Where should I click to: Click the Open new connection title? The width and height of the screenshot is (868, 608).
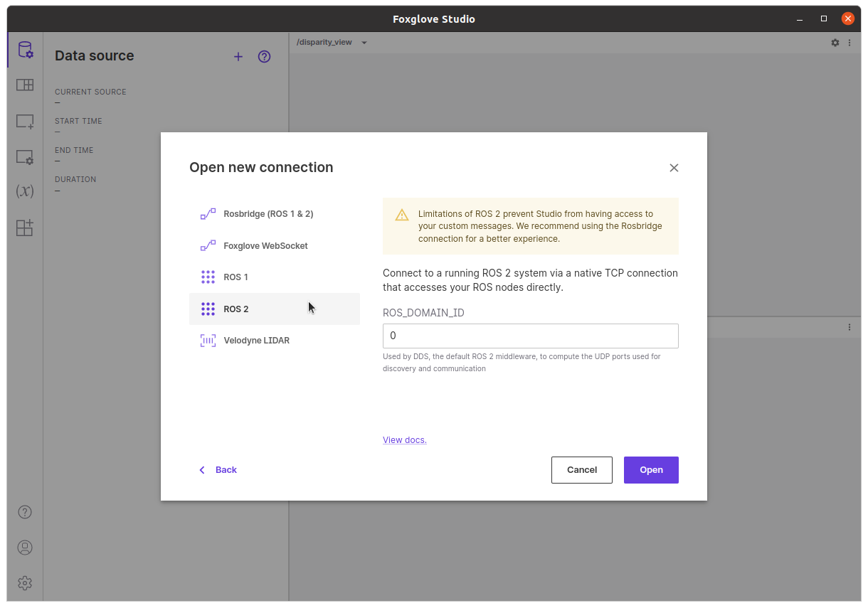tap(261, 168)
